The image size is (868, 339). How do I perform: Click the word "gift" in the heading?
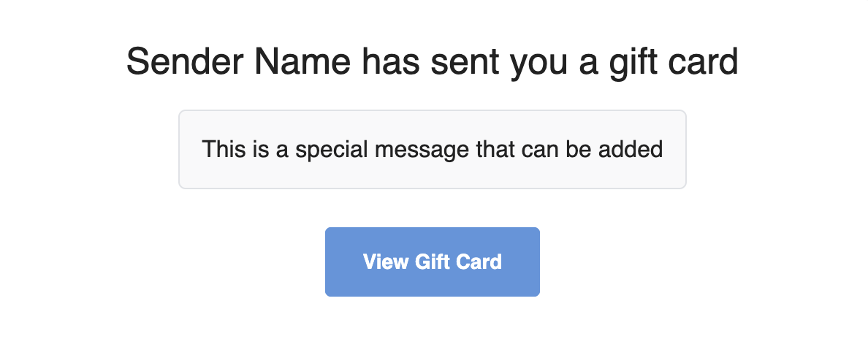[631, 62]
